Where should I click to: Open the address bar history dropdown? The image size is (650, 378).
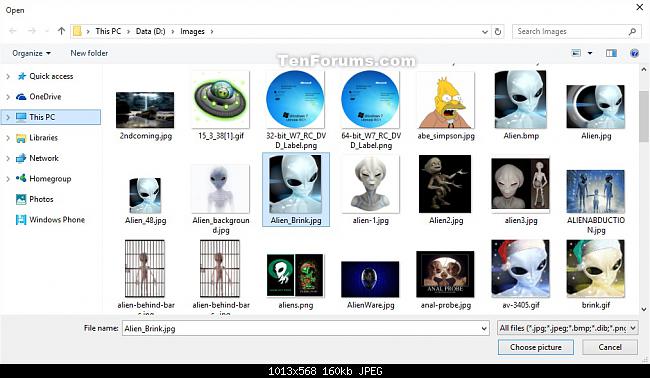tap(485, 32)
